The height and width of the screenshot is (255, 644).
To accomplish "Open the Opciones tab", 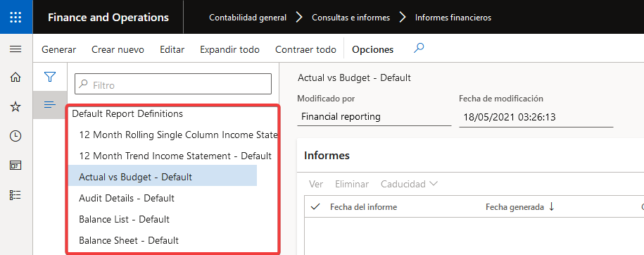I will point(373,50).
